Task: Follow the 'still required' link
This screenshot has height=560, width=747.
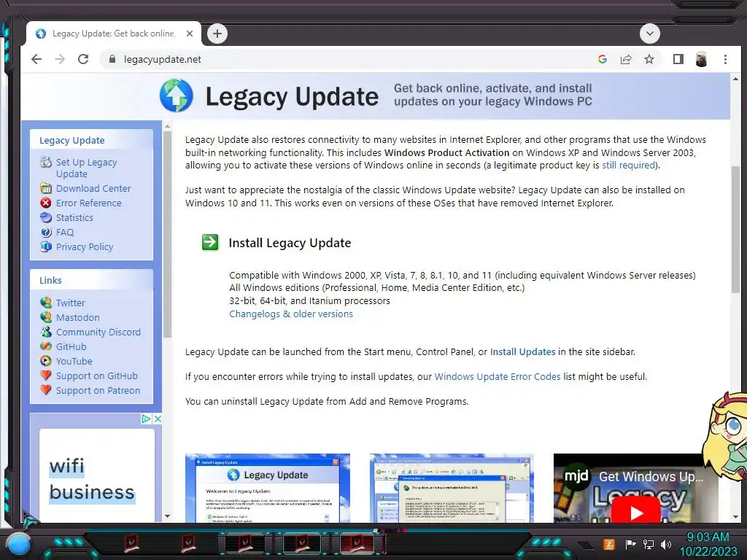Action: [628, 166]
